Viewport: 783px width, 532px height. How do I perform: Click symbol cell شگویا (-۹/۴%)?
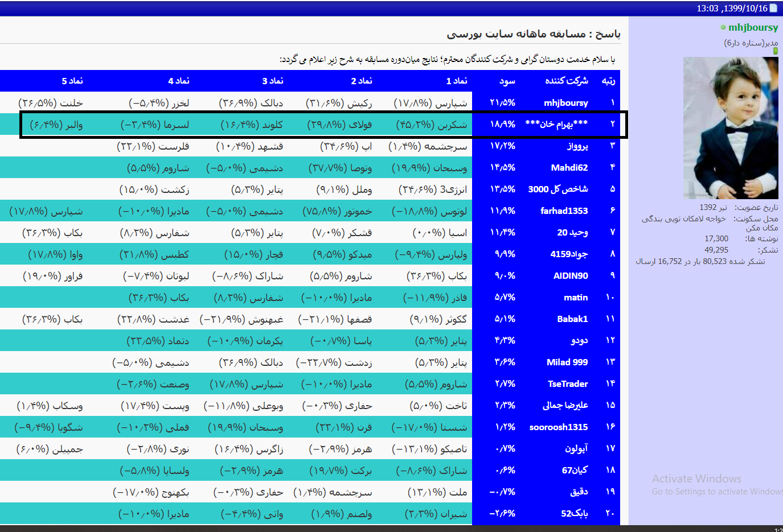tap(48, 427)
